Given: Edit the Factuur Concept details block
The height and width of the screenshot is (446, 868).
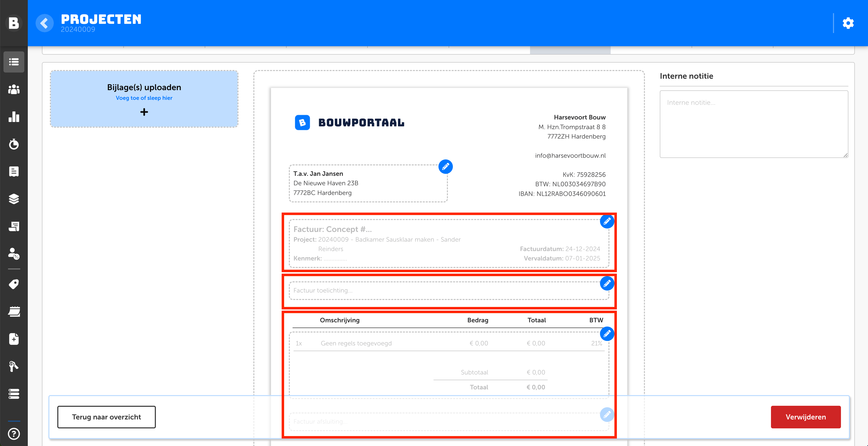Looking at the screenshot, I should (607, 222).
